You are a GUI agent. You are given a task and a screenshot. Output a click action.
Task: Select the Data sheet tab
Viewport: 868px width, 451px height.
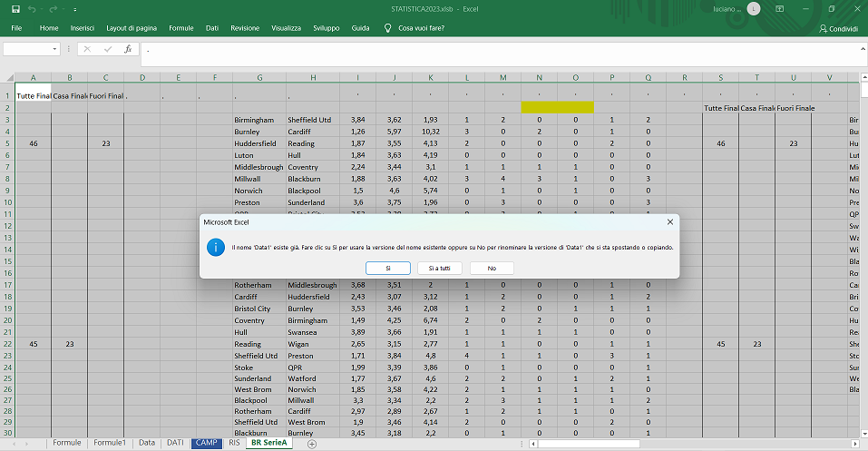pos(147,443)
